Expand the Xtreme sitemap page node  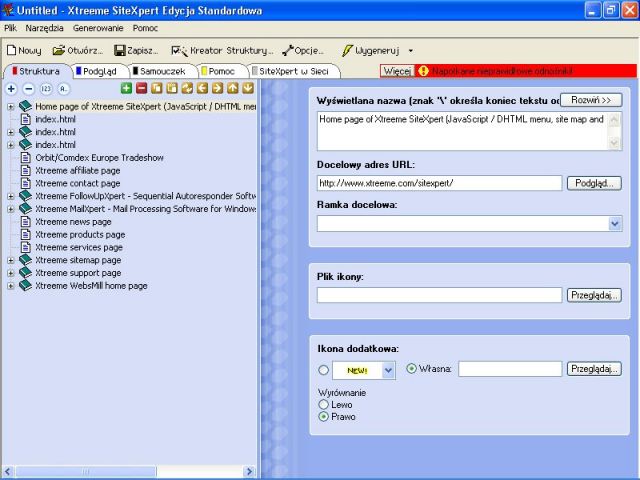pos(11,260)
